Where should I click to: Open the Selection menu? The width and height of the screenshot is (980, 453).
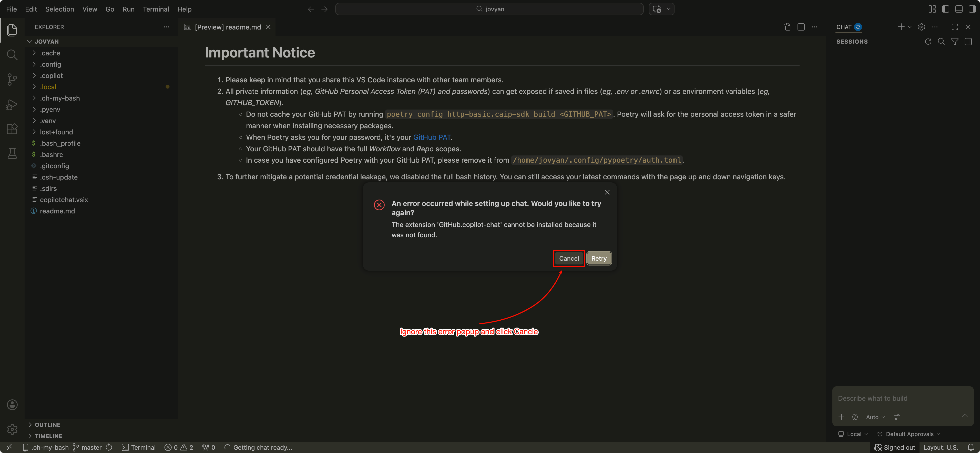pos(60,9)
